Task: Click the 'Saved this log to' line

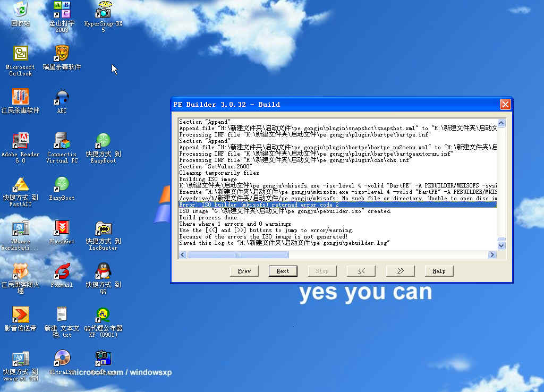Action: 285,243
